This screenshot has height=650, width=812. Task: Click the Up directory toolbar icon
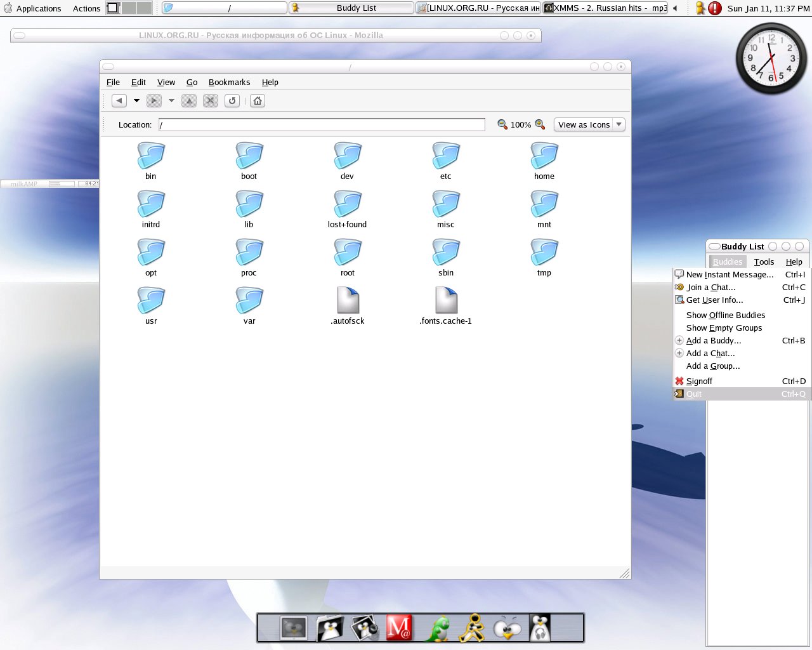[189, 100]
